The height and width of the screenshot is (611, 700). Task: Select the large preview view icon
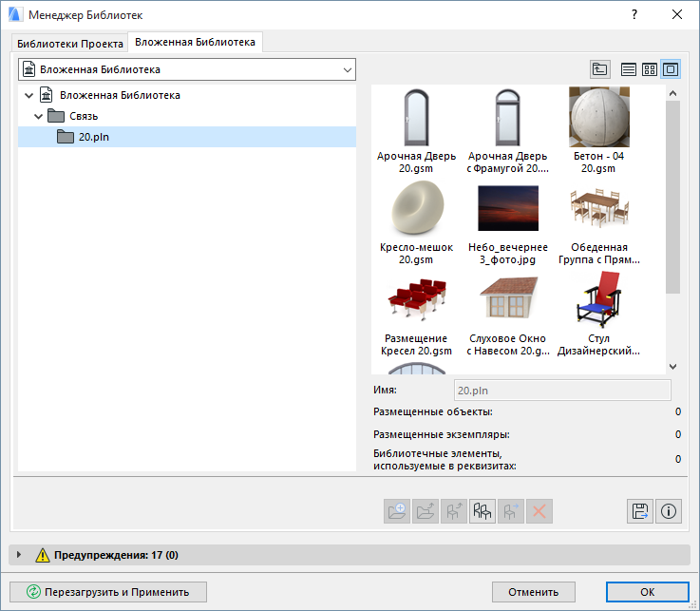tap(671, 69)
